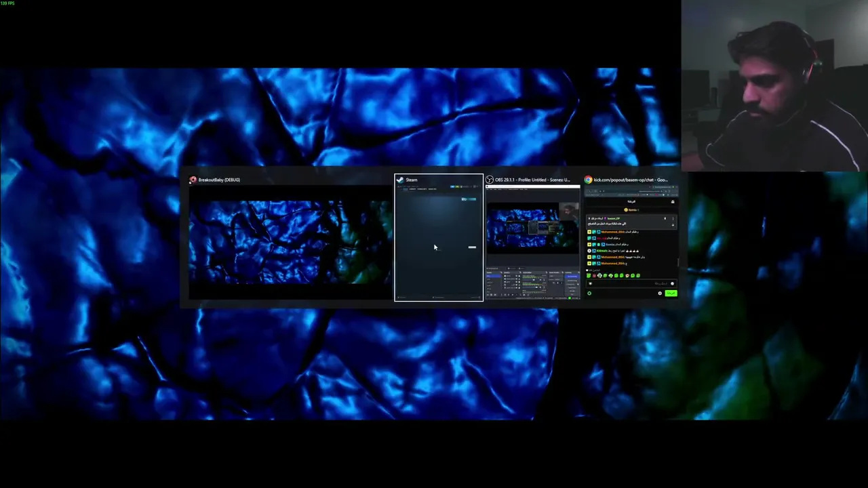Switch to the OBS 29.1.1 window thumbnail
This screenshot has height=488, width=868.
click(533, 242)
